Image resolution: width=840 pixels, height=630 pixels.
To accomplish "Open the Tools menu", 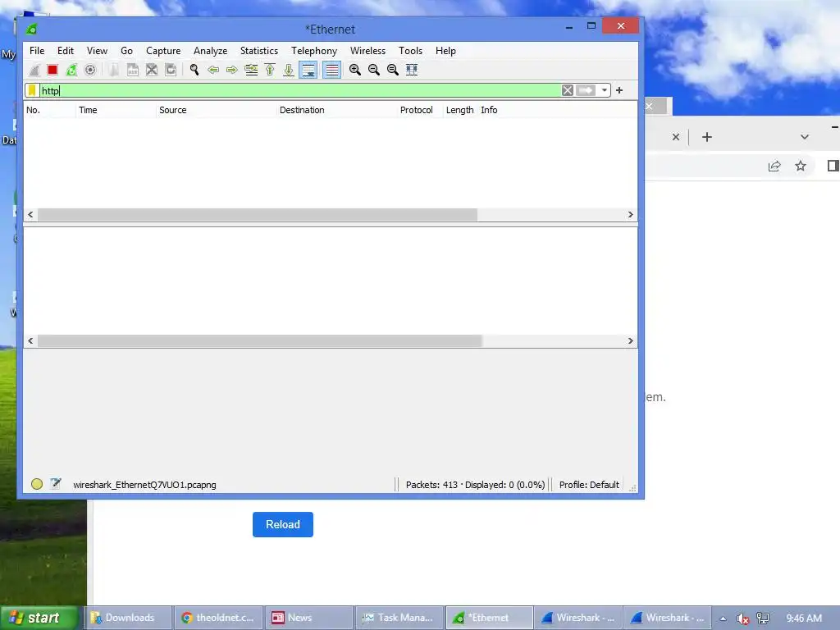I will 410,51.
